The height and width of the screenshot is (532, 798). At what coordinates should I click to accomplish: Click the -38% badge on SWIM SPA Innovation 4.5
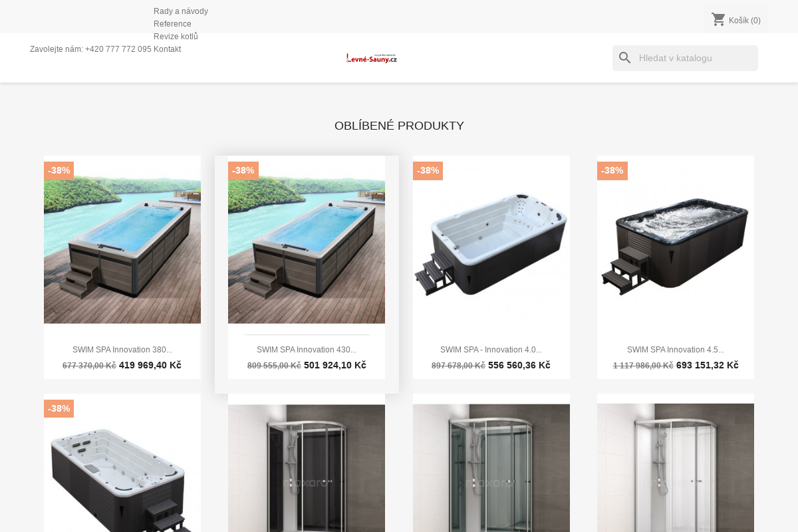coord(612,171)
